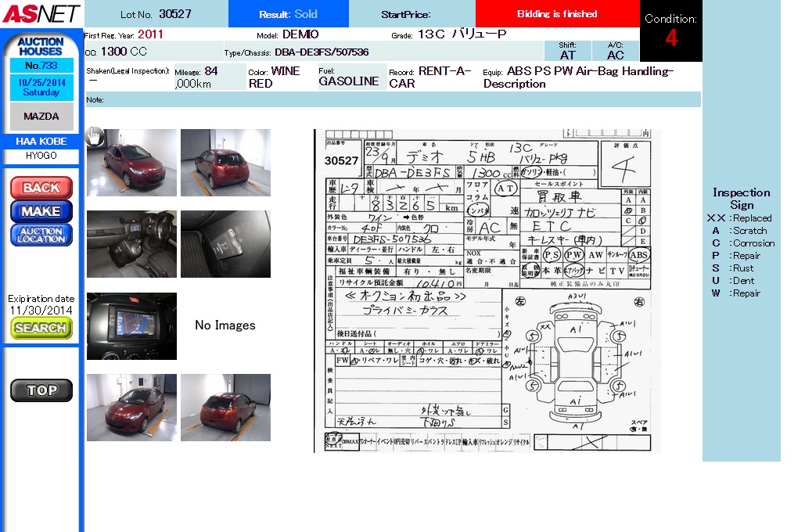This screenshot has height=532, width=805.
Task: Click the AUCTION HOUSES header badge
Action: pyautogui.click(x=41, y=46)
